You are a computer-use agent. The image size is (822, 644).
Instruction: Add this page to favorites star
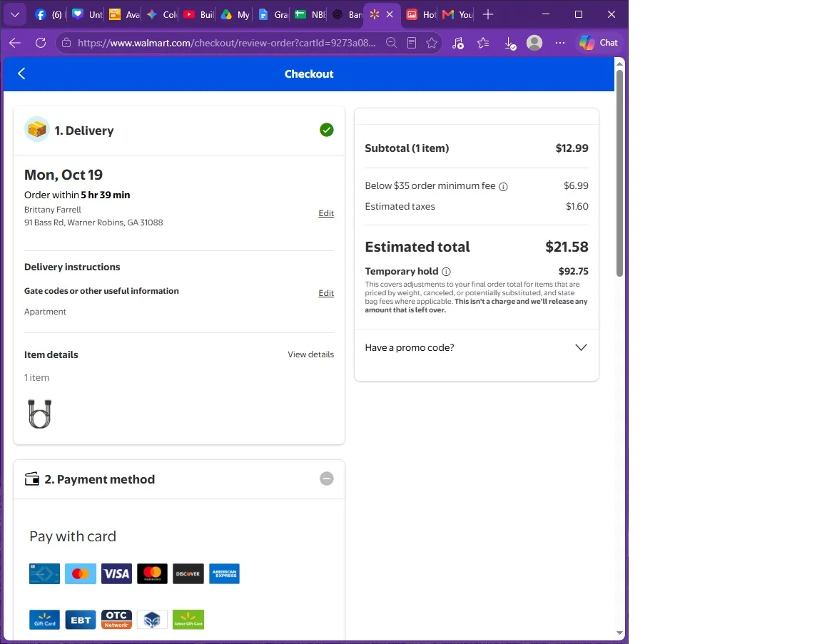[432, 43]
